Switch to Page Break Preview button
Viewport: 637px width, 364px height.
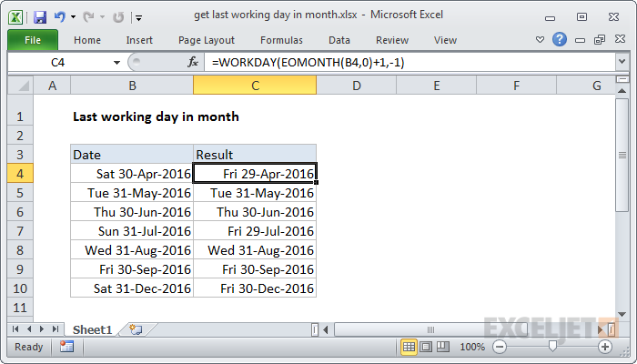point(443,347)
